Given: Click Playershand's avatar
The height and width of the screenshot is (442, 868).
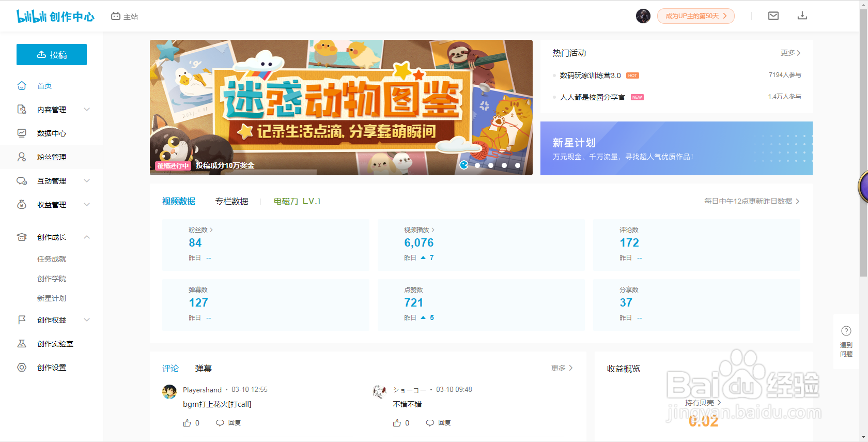Looking at the screenshot, I should click(x=169, y=392).
